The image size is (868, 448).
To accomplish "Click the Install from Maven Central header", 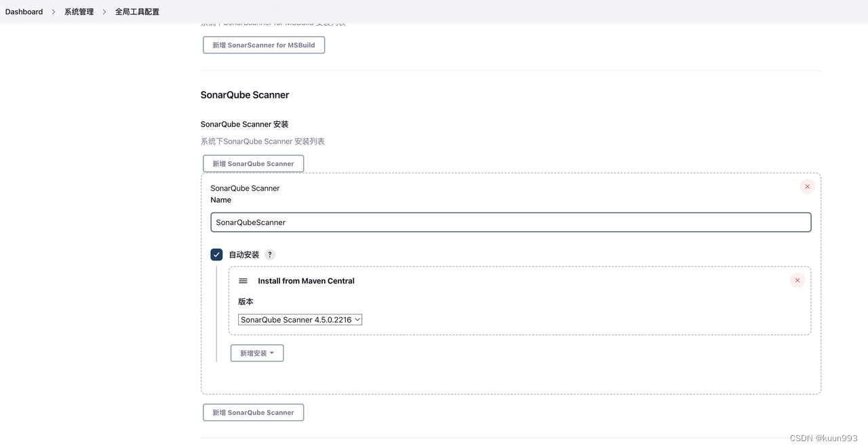I will [x=306, y=281].
